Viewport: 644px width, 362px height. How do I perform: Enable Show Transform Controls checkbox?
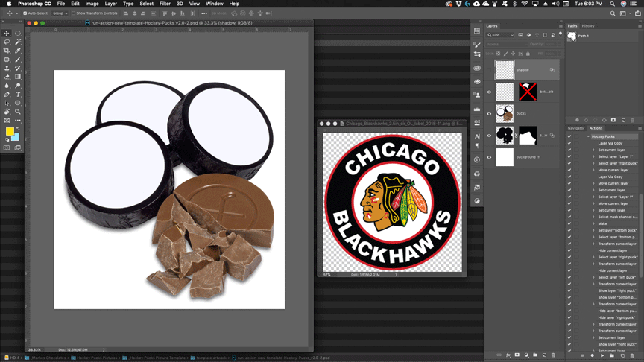(74, 13)
